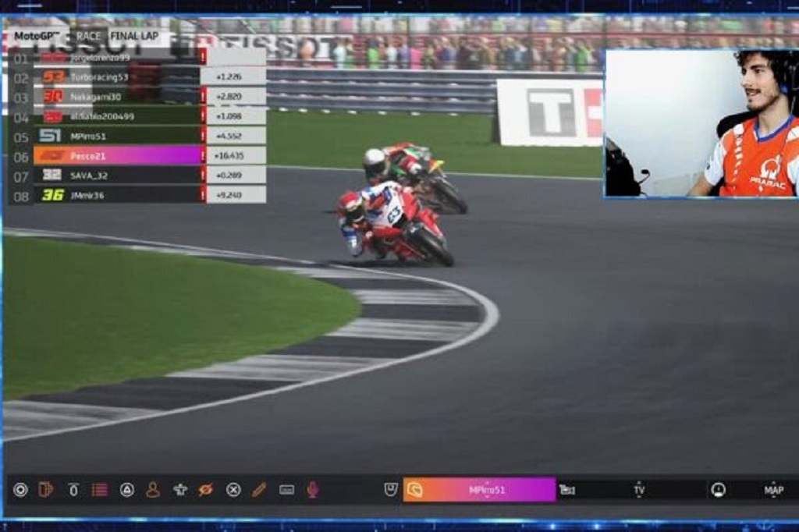Click the leading red and white motorcycle
The height and width of the screenshot is (532, 799).
(x=395, y=224)
